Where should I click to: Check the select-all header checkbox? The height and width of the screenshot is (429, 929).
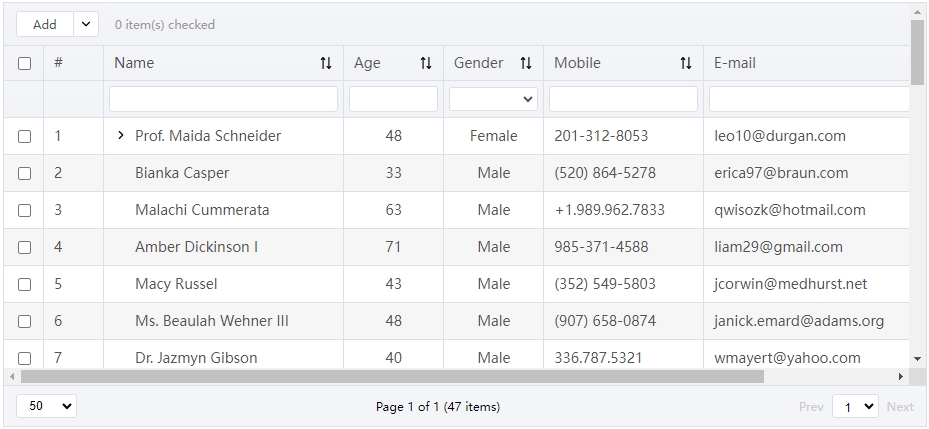[24, 63]
